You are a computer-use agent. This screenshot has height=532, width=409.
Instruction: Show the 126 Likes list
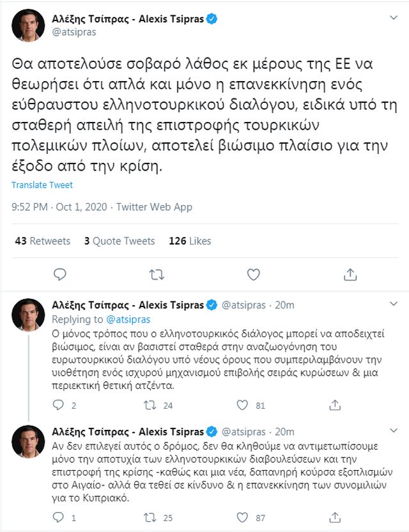coord(190,241)
